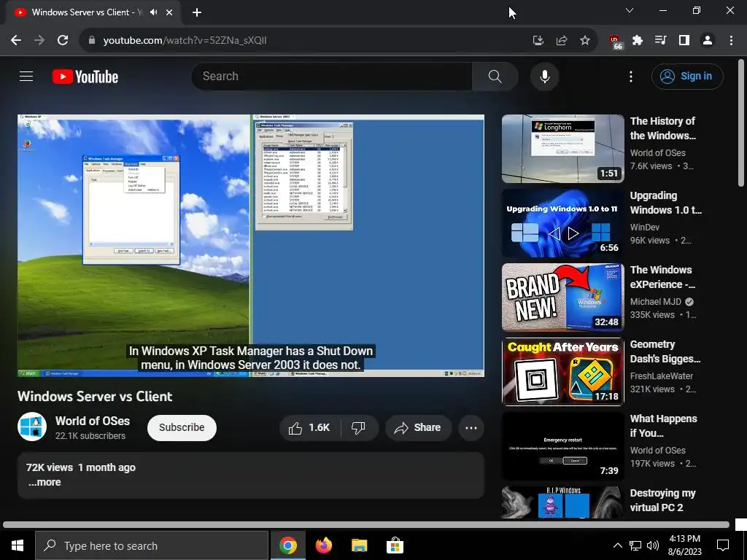Open Michael MJD channel name
The height and width of the screenshot is (560, 747).
point(656,301)
